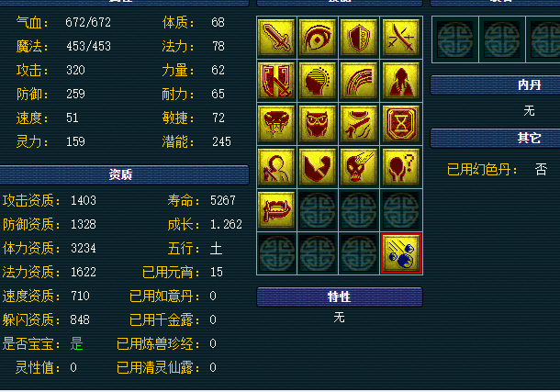Click the 内丹 panel header

(x=495, y=85)
